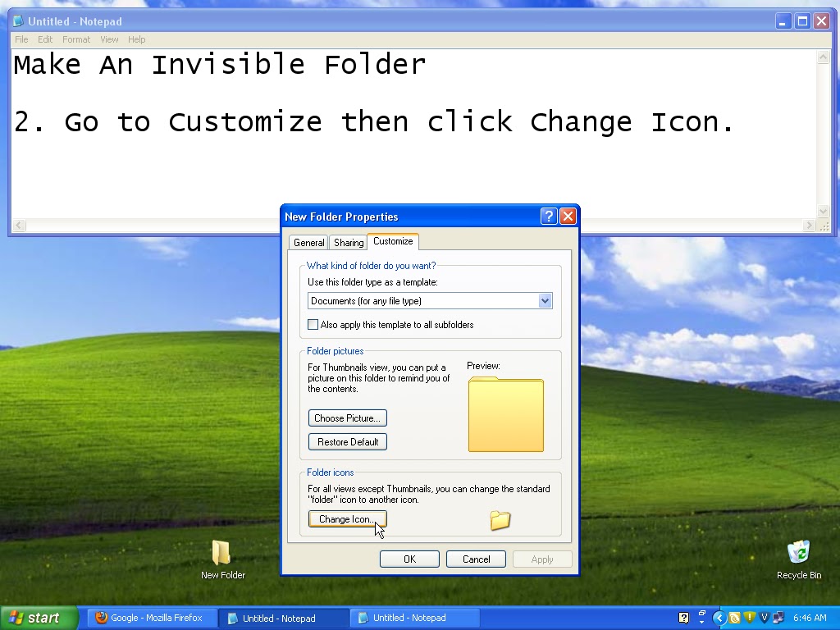Click the language bar restore options icon
The width and height of the screenshot is (840, 630).
coord(702,614)
